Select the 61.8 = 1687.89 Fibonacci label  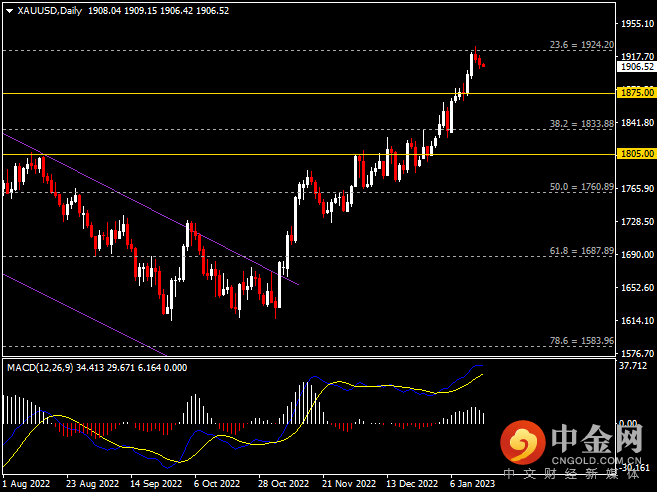pyautogui.click(x=581, y=250)
